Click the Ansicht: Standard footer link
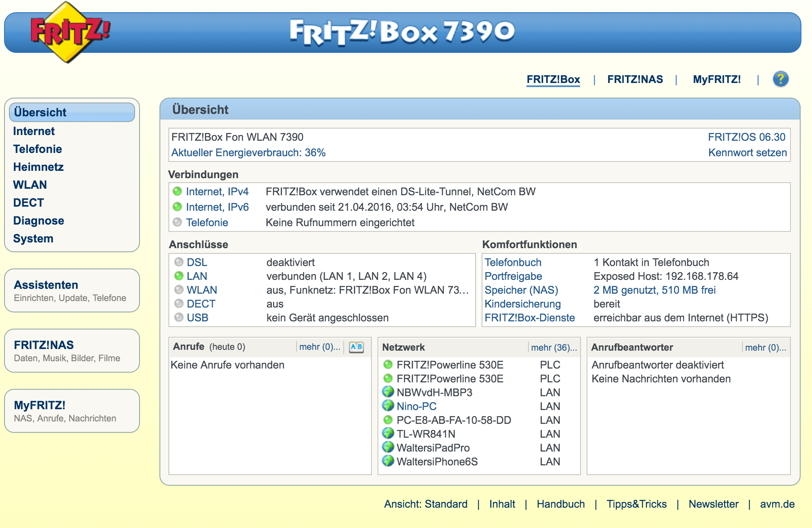The width and height of the screenshot is (812, 528). tap(426, 504)
